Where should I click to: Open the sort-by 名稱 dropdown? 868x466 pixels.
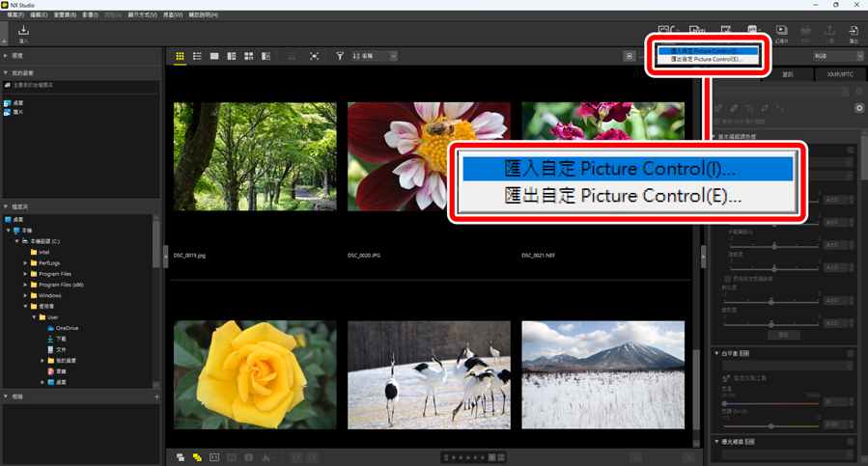point(375,57)
